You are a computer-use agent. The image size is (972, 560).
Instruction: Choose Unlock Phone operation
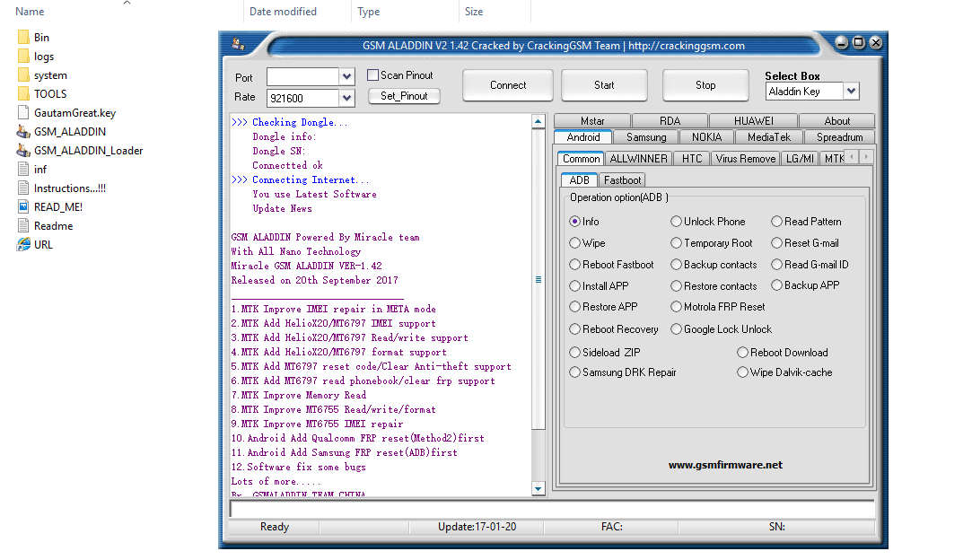point(677,222)
